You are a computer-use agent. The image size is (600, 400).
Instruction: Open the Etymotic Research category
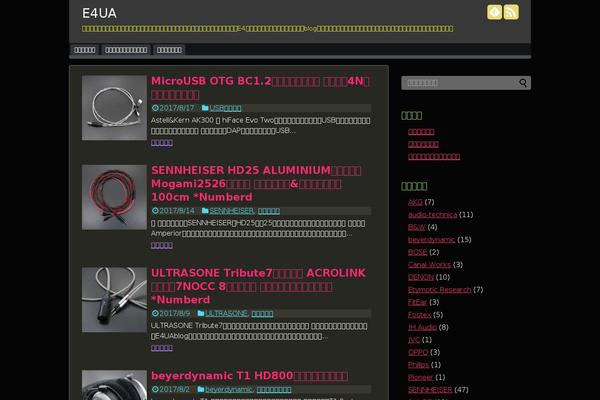440,290
